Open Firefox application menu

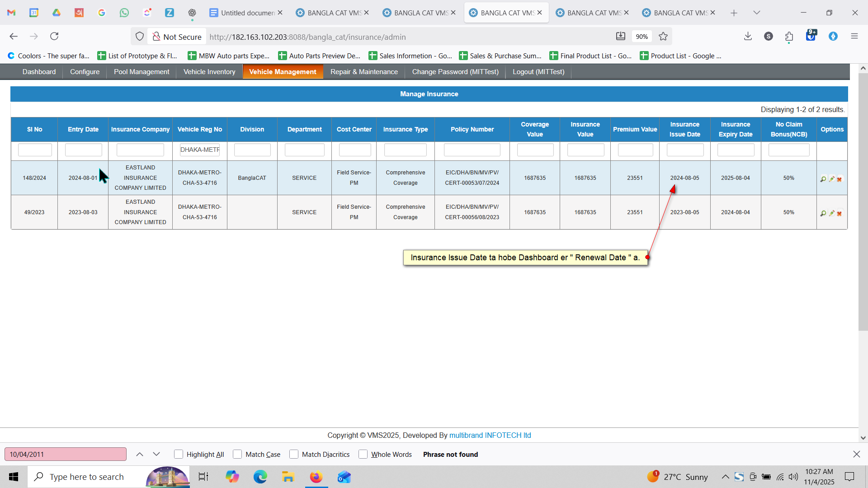pyautogui.click(x=854, y=37)
